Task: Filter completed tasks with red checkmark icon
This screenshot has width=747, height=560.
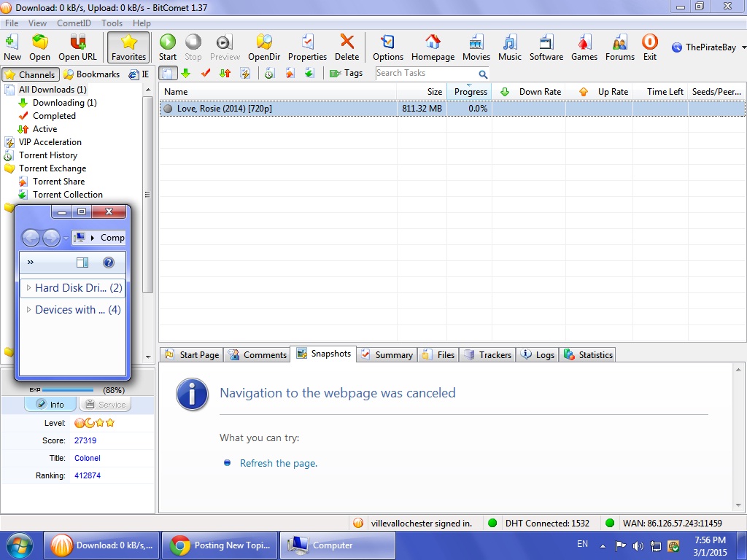Action: [x=205, y=74]
